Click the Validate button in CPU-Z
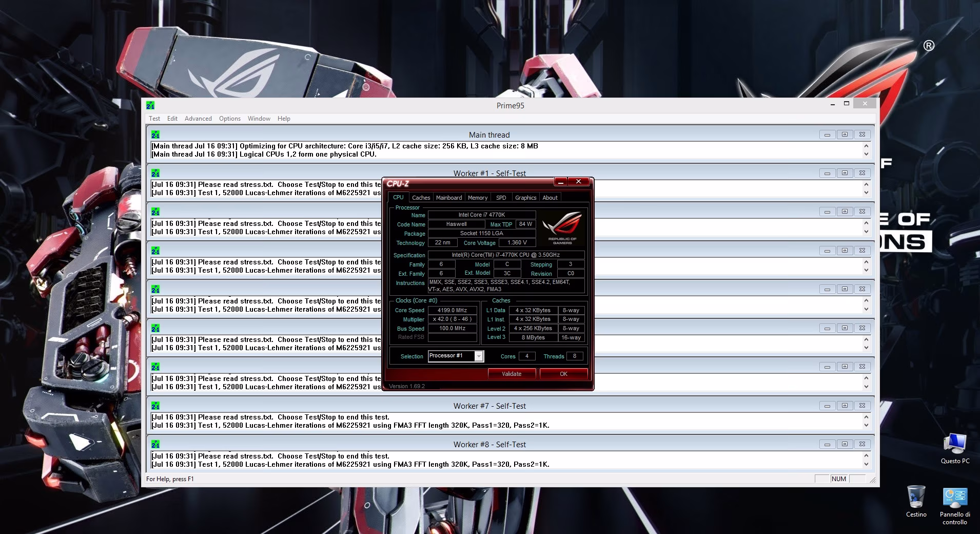The width and height of the screenshot is (980, 534). point(512,374)
